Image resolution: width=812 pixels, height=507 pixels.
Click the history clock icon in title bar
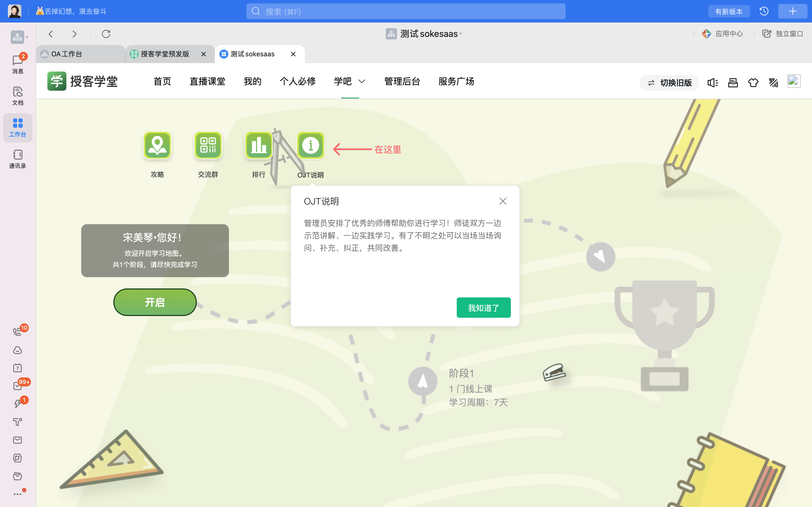764,11
